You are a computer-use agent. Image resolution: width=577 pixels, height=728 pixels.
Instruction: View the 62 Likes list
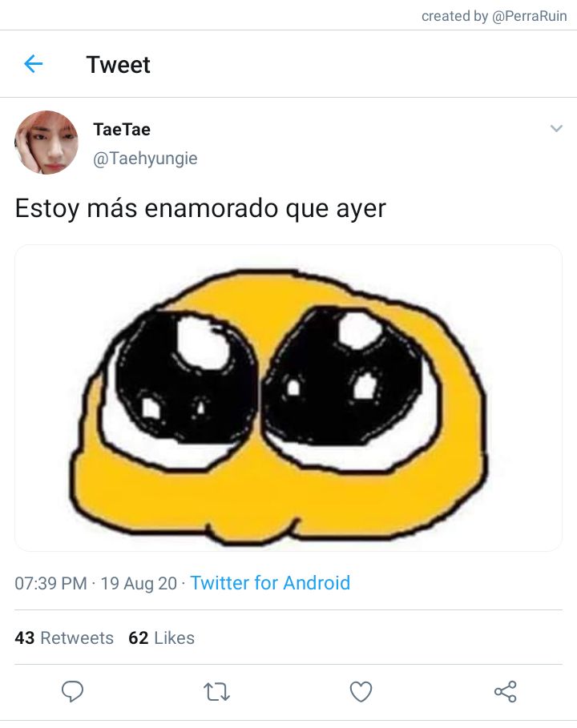[x=162, y=638]
